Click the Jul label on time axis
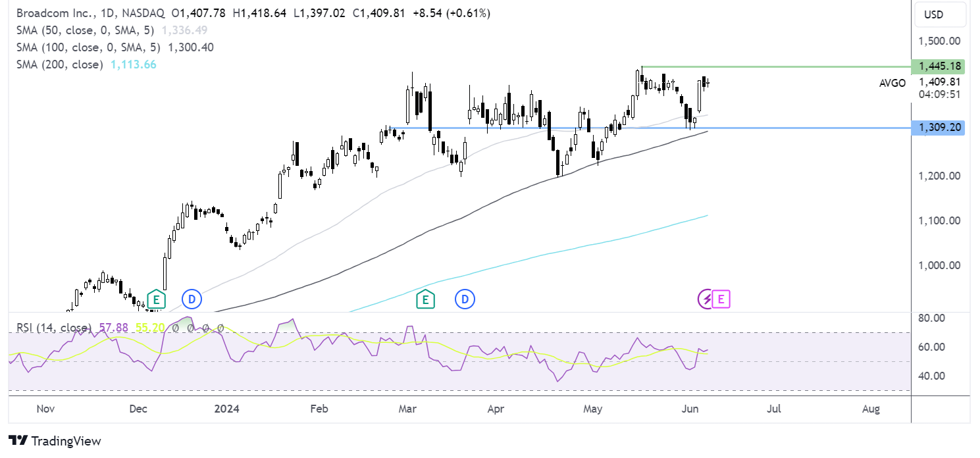980x458 pixels. tap(774, 409)
